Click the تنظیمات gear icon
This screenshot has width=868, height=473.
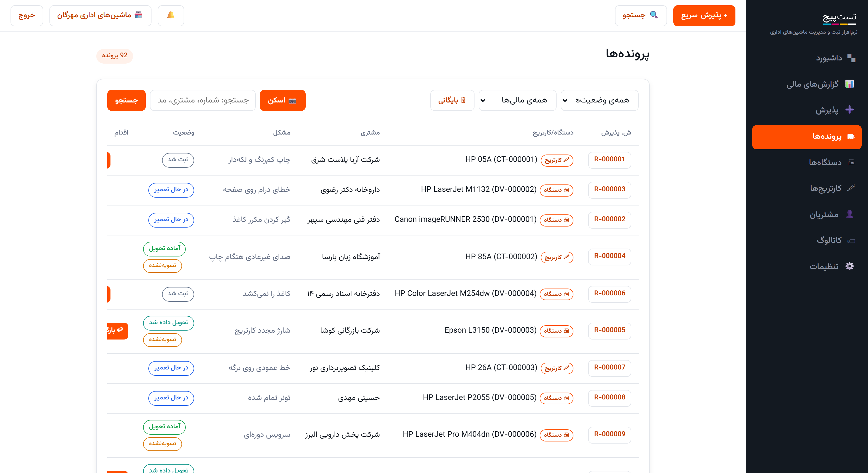click(850, 266)
